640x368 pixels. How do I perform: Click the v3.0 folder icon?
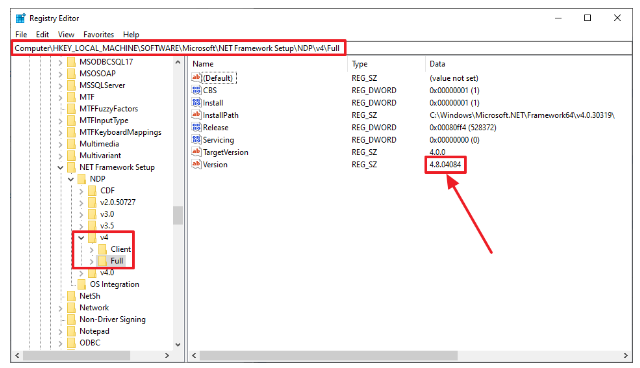[93, 214]
